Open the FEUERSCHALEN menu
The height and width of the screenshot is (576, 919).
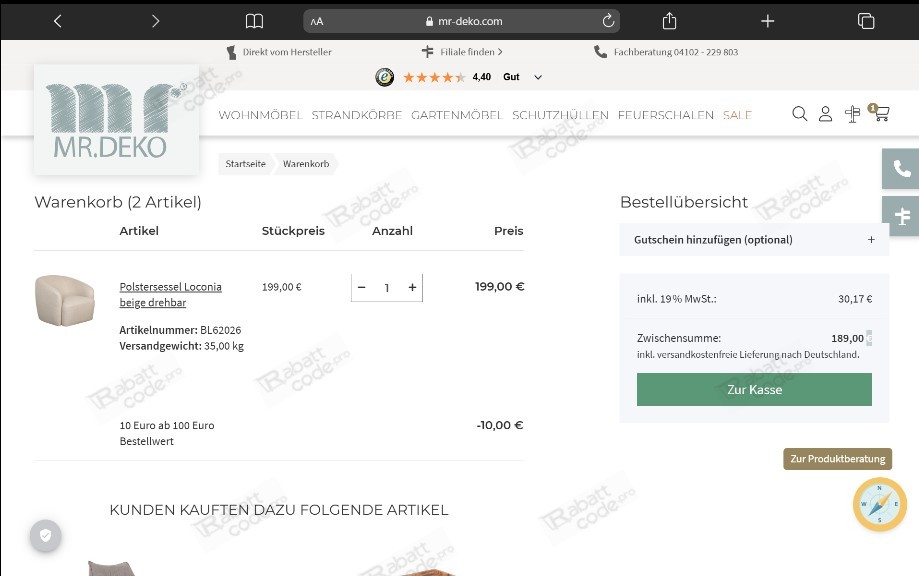pos(666,115)
